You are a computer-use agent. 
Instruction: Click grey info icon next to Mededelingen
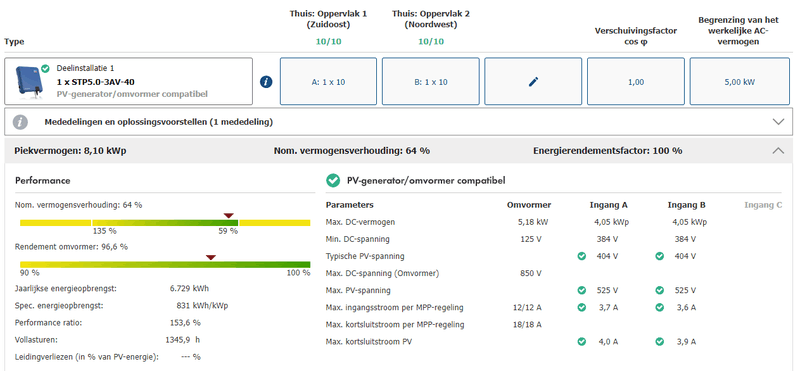tap(20, 122)
